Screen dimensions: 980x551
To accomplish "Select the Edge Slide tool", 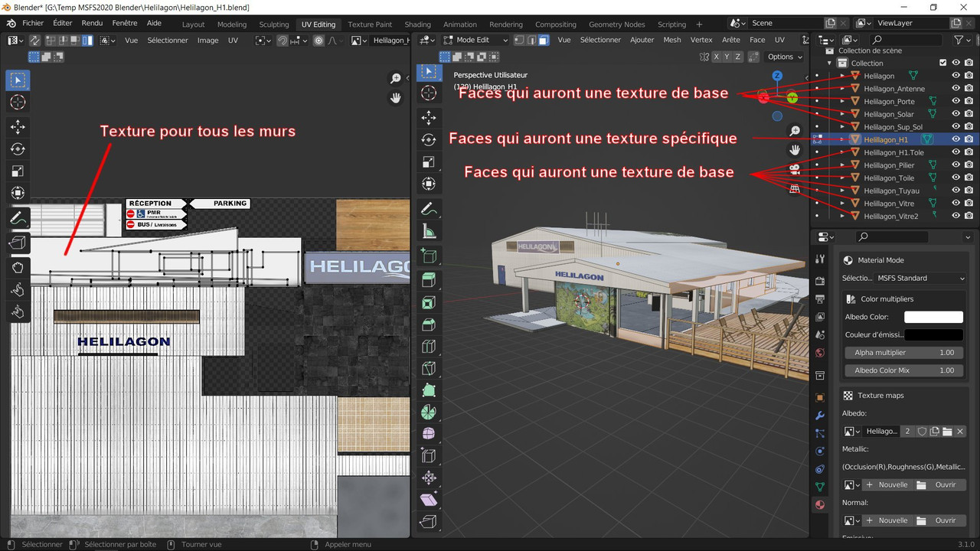I will (429, 456).
